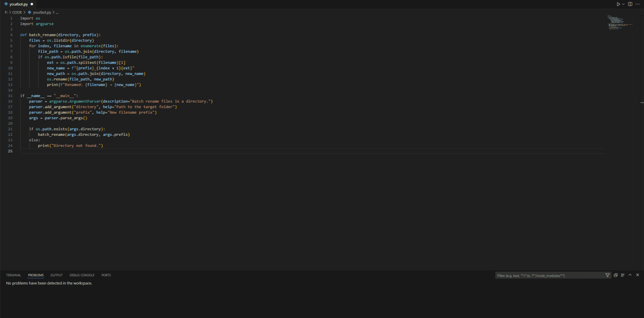Image resolution: width=644 pixels, height=318 pixels.
Task: Click the 'def batch_rename(directory, prefix):' line
Action: click(x=60, y=35)
